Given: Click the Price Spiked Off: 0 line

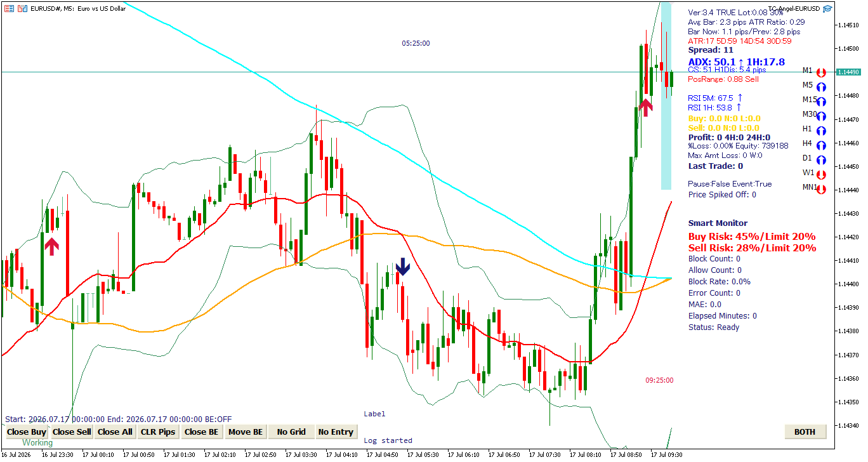Looking at the screenshot, I should point(722,195).
